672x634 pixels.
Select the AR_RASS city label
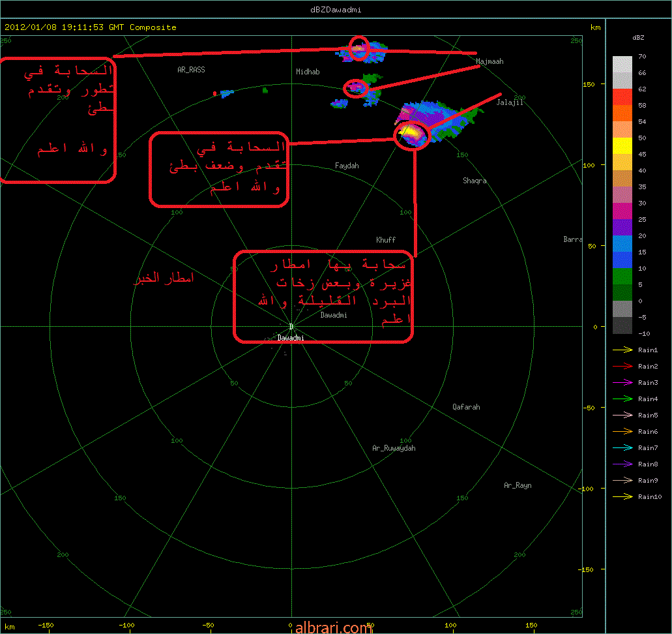191,70
